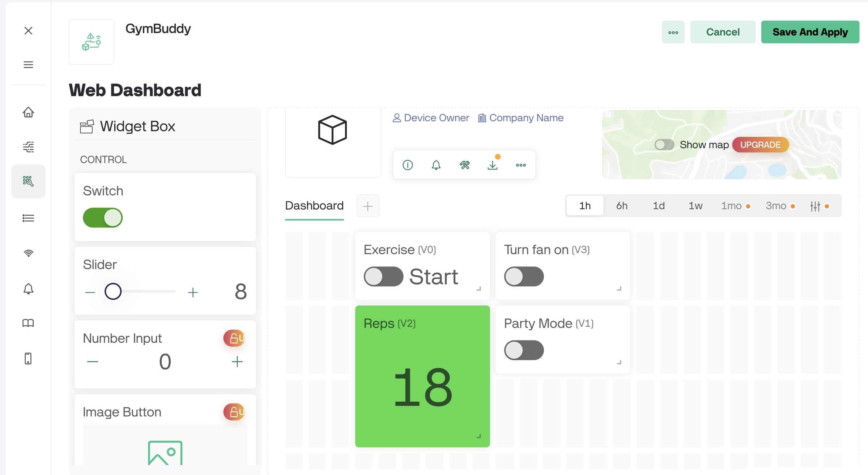The width and height of the screenshot is (868, 475).
Task: Open the WiFi icon in sidebar
Action: pyautogui.click(x=28, y=253)
